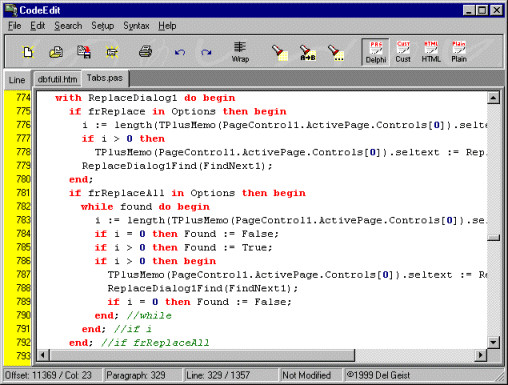Click the Print toolbar icon
The height and width of the screenshot is (385, 508).
[145, 52]
